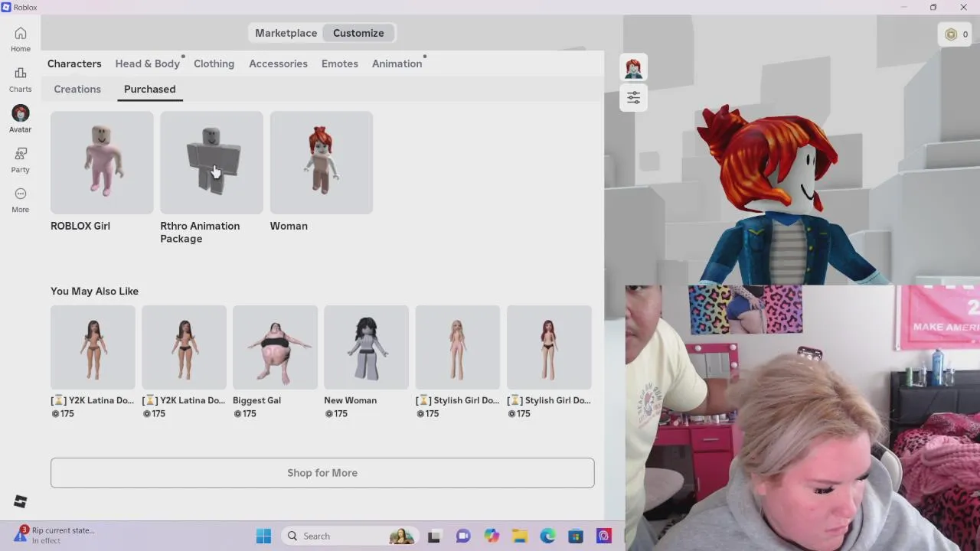Select the Creations sub-tab
The width and height of the screenshot is (980, 551).
pos(77,89)
